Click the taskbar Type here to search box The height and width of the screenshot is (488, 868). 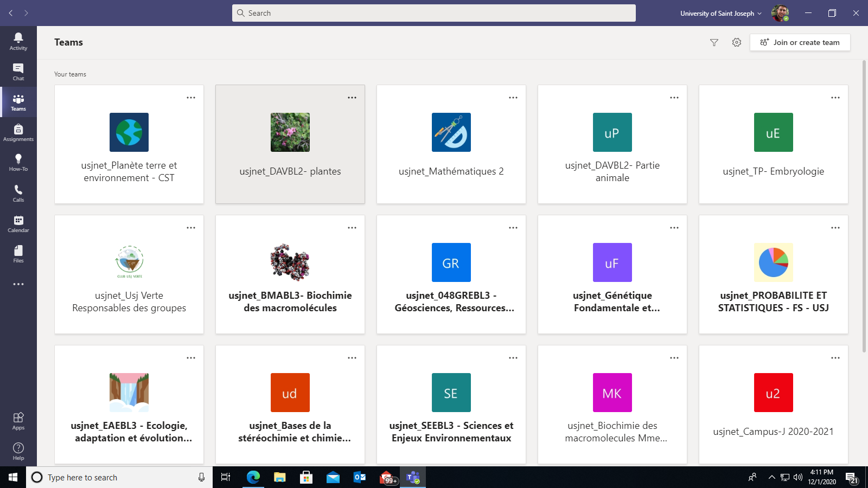119,477
